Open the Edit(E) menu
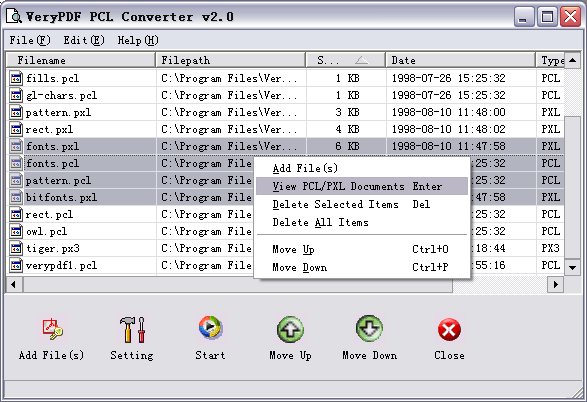Viewport: 587px width, 402px height. tap(84, 40)
